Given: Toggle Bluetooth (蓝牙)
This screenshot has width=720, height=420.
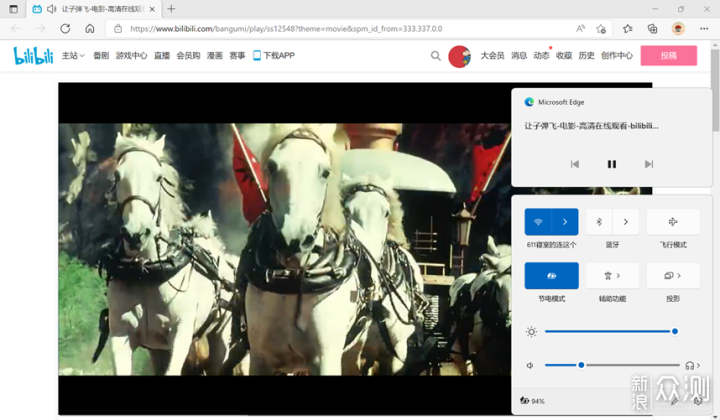Looking at the screenshot, I should point(599,222).
